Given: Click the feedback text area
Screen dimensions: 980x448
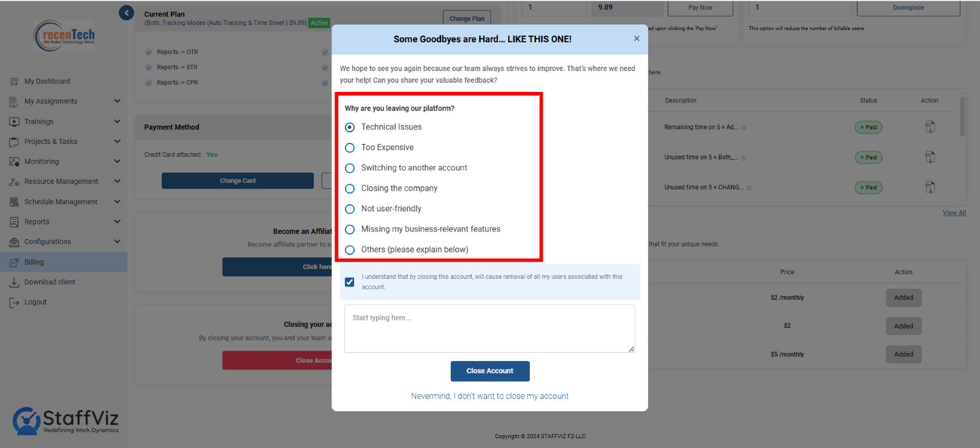Looking at the screenshot, I should 490,329.
